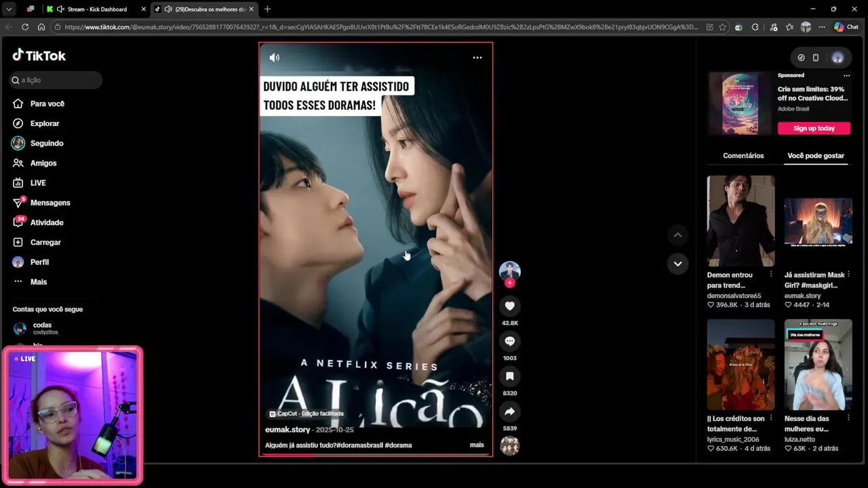Image resolution: width=868 pixels, height=488 pixels.
Task: Switch to the Você pode gostar tab
Action: (816, 156)
